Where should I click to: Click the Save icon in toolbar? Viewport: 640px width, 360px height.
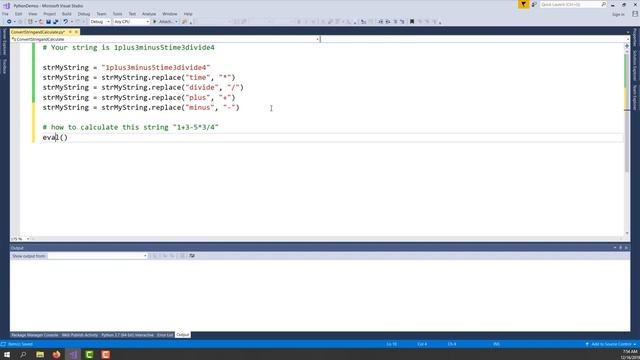pos(48,22)
